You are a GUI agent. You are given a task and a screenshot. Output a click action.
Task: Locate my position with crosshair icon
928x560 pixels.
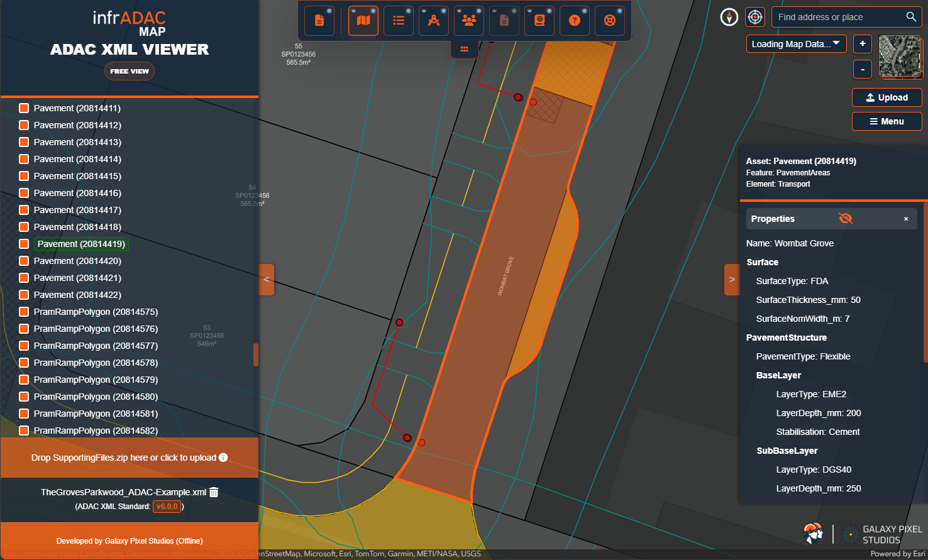(755, 17)
